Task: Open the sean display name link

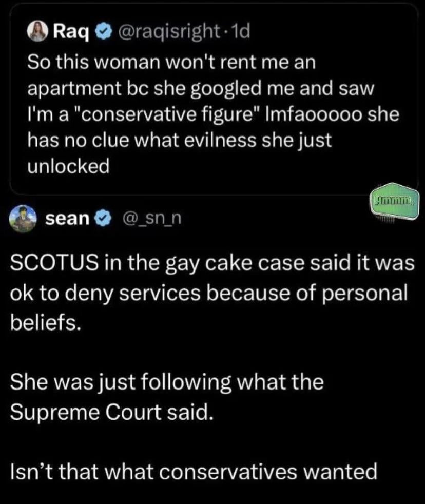Action: point(67,219)
